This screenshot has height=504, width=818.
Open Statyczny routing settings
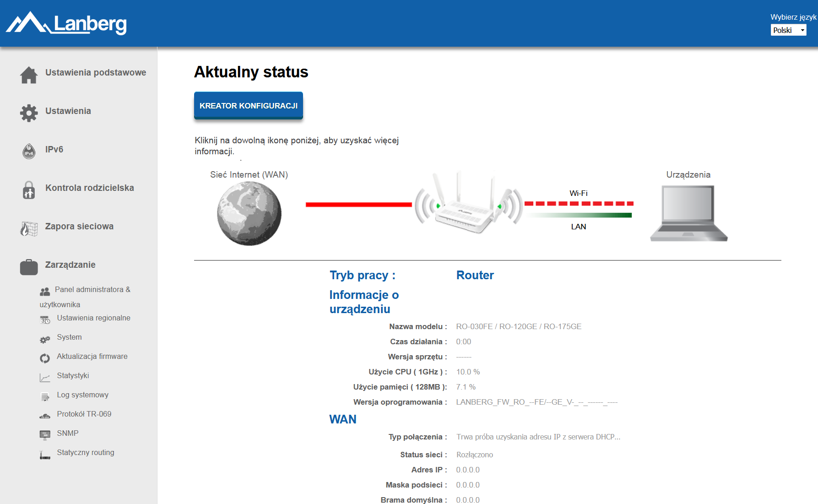click(x=86, y=453)
